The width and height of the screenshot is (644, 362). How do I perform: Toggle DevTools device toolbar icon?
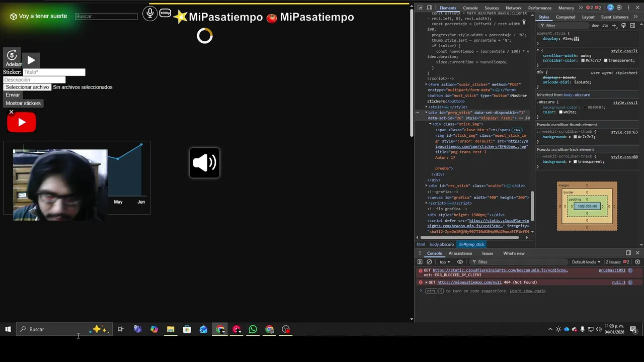(x=429, y=8)
